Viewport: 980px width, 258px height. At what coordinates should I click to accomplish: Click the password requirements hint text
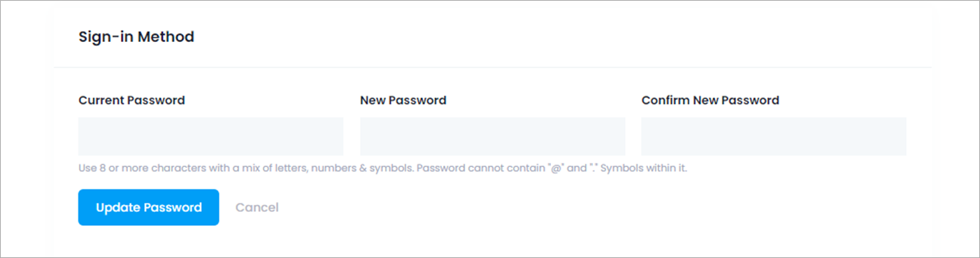click(383, 169)
